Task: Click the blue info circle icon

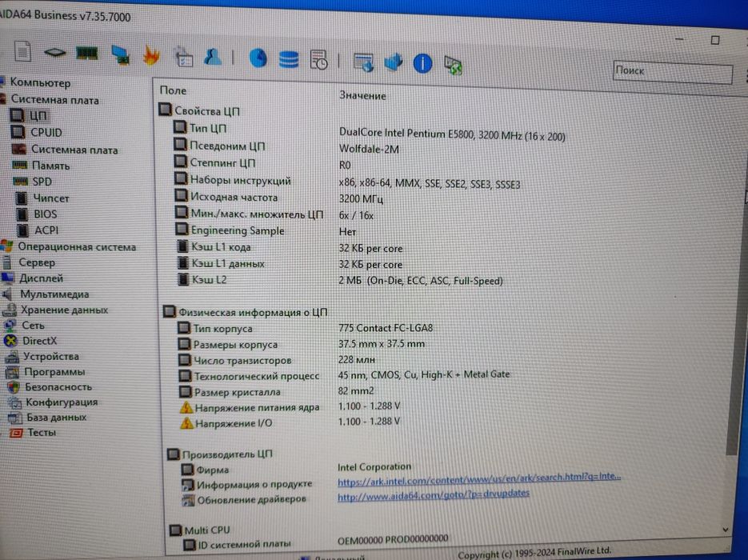Action: [x=422, y=63]
